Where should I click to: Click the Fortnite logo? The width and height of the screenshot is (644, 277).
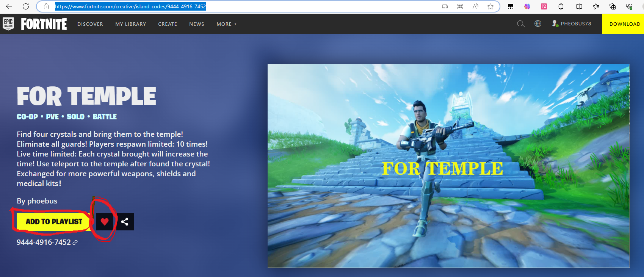click(x=44, y=24)
